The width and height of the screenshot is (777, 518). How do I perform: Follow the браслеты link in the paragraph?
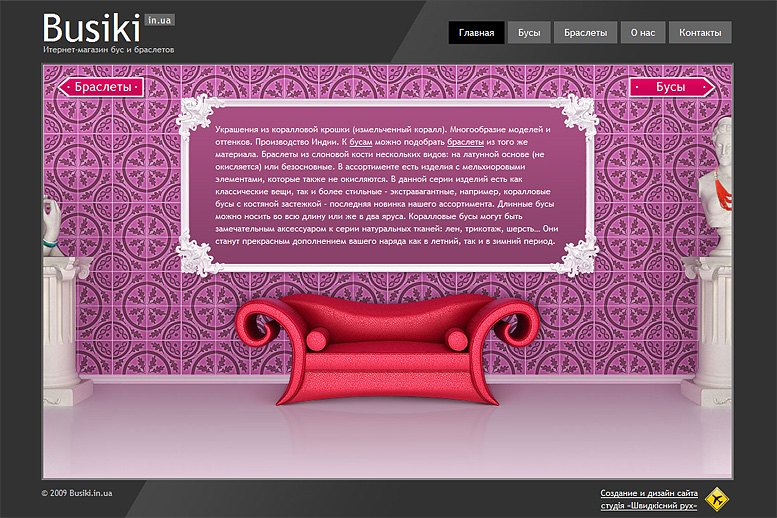click(x=465, y=142)
